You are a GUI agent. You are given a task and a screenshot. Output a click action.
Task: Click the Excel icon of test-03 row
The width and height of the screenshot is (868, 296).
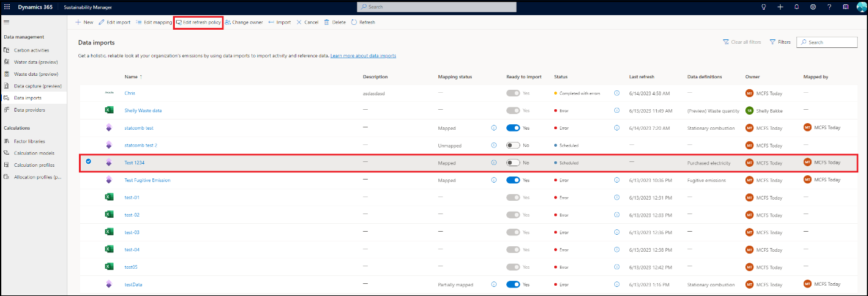[109, 232]
